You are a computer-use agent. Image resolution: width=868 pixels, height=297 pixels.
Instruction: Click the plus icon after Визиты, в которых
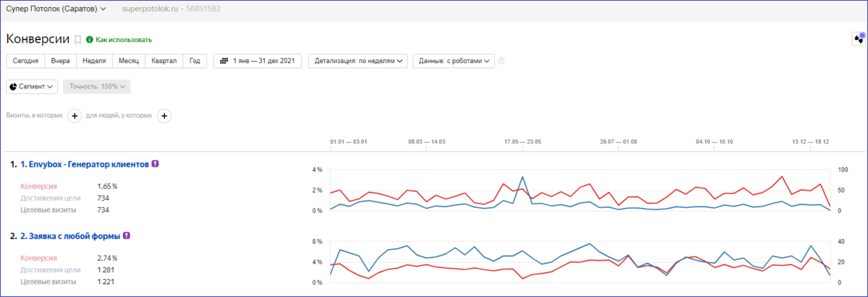(x=75, y=116)
